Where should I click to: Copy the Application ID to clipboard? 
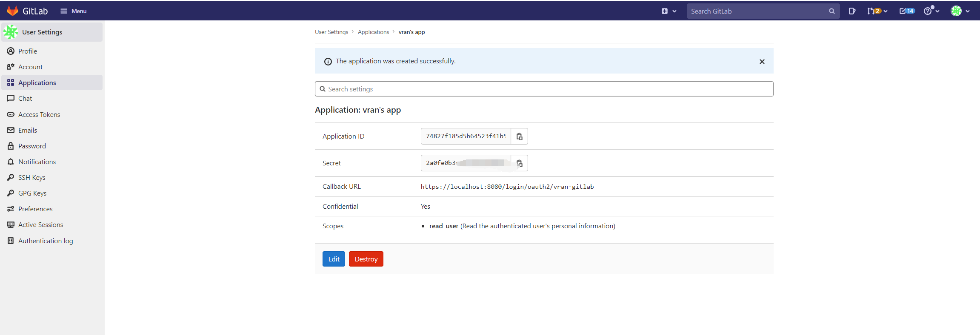pos(519,136)
